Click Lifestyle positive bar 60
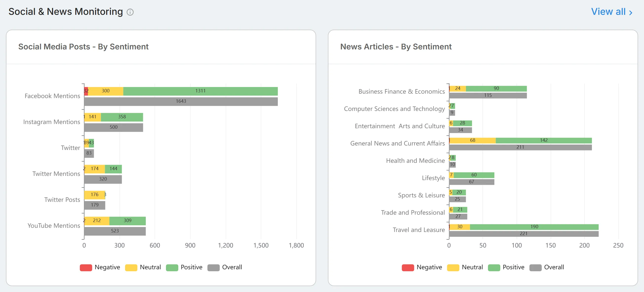 [474, 175]
